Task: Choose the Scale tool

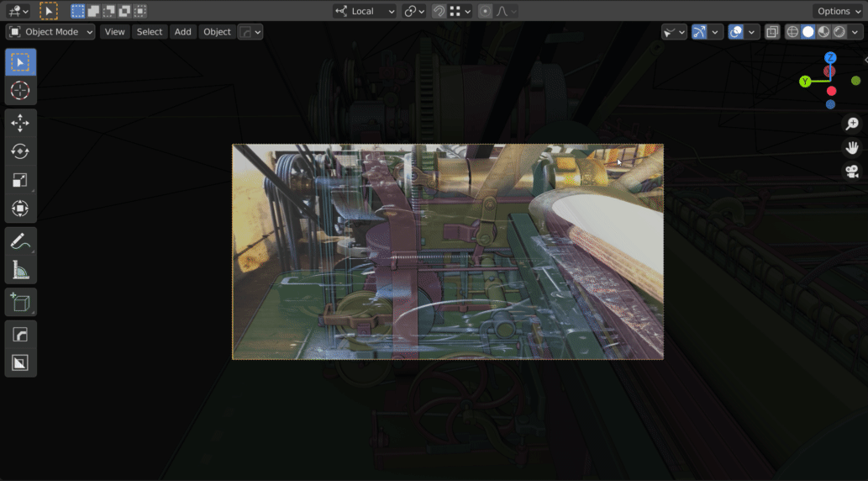Action: pyautogui.click(x=20, y=180)
